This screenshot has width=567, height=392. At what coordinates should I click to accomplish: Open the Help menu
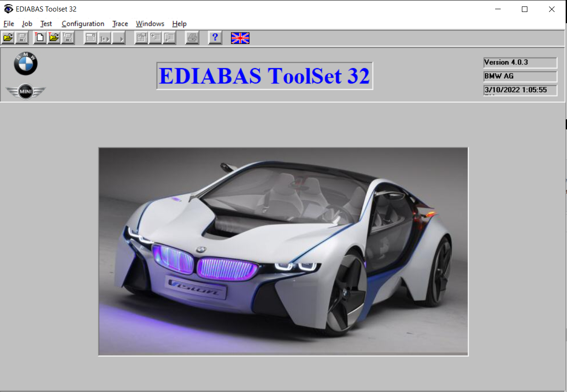(180, 23)
